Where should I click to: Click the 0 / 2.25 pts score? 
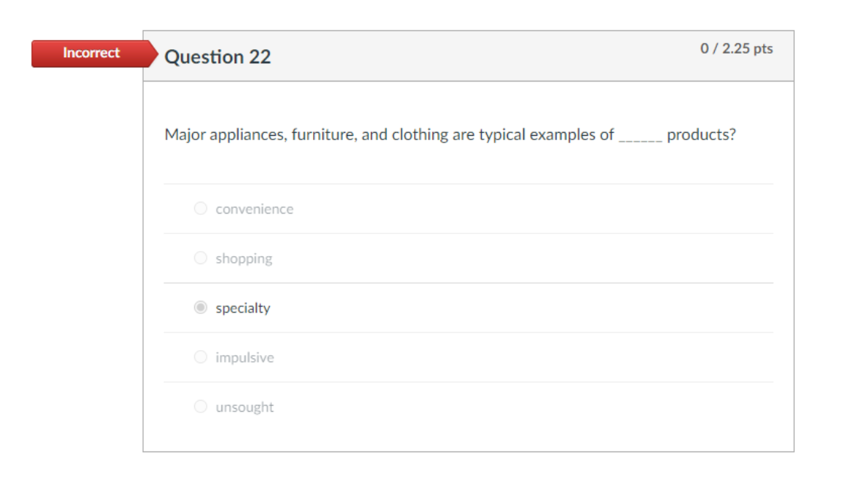coord(736,48)
